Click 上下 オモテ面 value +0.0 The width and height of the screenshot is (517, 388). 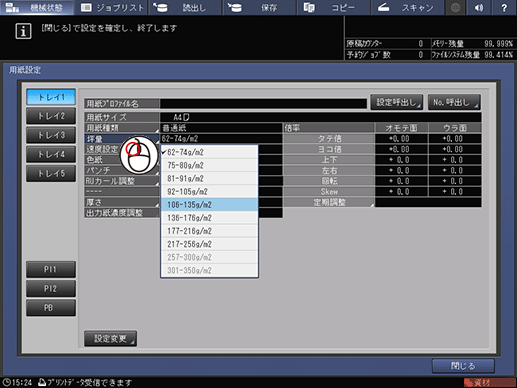pyautogui.click(x=401, y=160)
